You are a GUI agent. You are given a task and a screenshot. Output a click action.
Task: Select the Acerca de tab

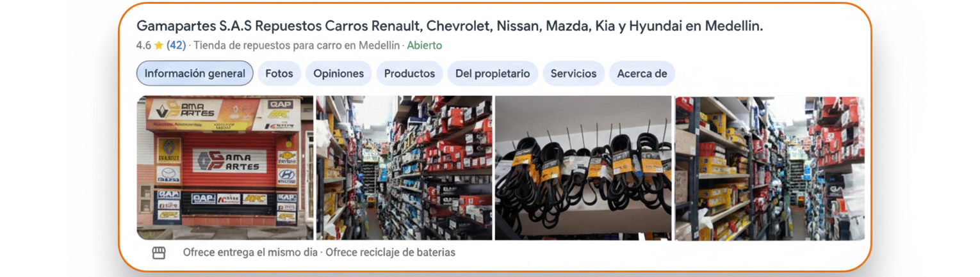tap(642, 74)
